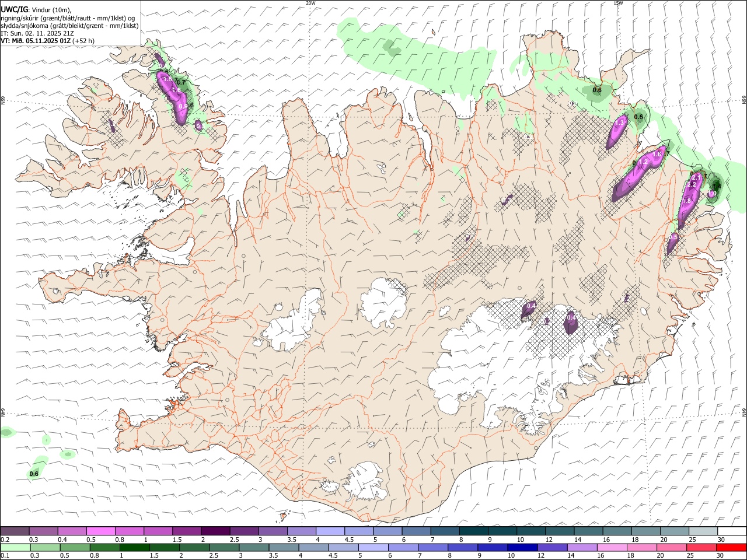Click the 1.0 snowfall value near the east coast
This screenshot has width=747, height=560.
(x=712, y=193)
